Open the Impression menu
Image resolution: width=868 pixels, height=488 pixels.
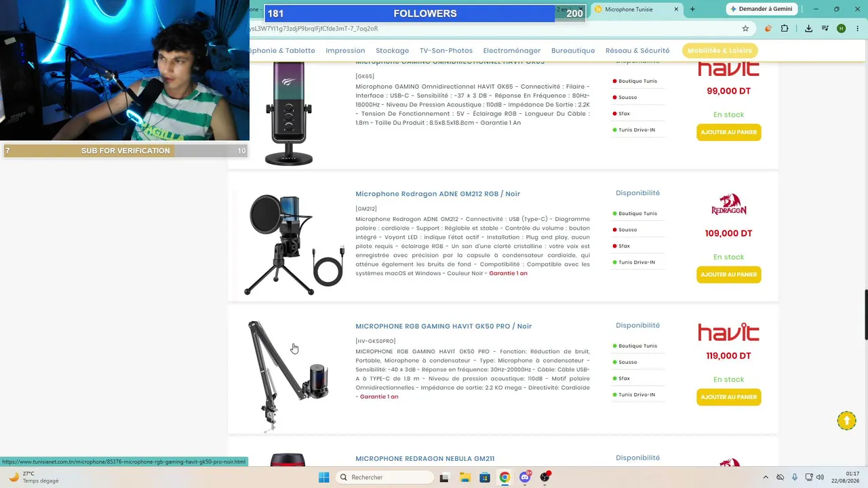(x=345, y=51)
